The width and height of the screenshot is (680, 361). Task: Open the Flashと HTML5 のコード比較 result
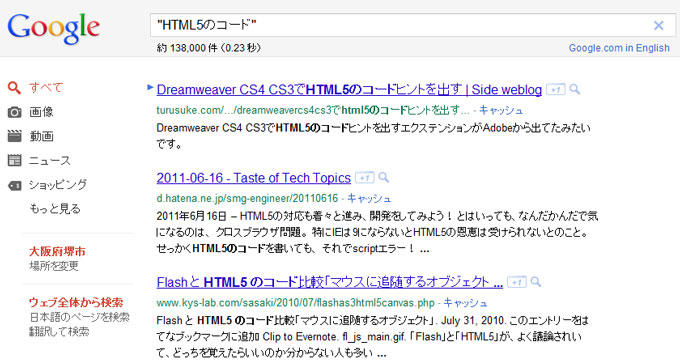click(330, 282)
